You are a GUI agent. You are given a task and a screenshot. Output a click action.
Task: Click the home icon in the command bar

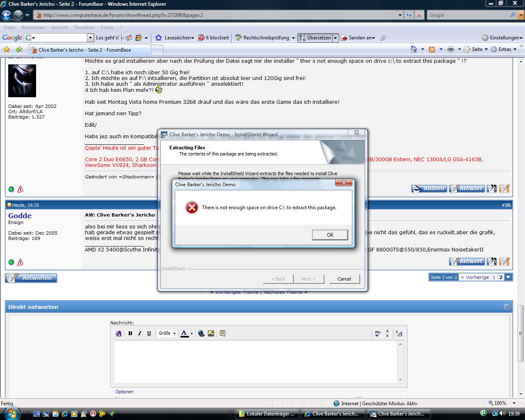tap(414, 49)
